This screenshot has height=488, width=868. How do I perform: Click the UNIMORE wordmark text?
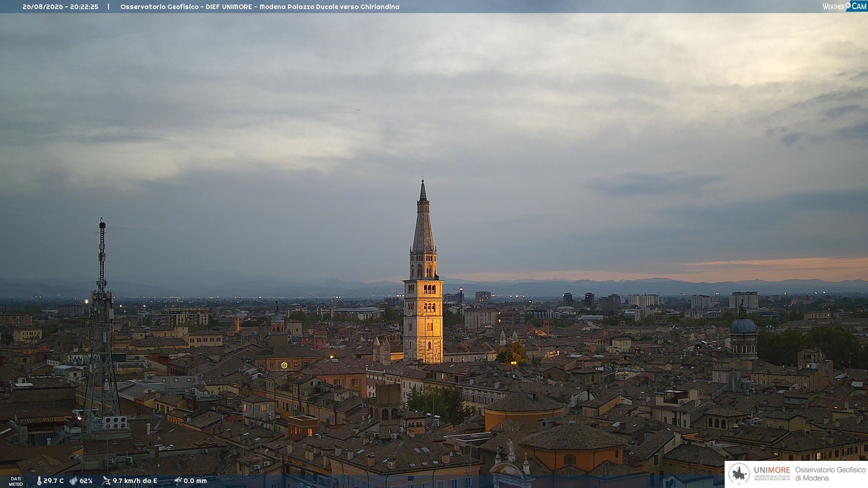(772, 470)
